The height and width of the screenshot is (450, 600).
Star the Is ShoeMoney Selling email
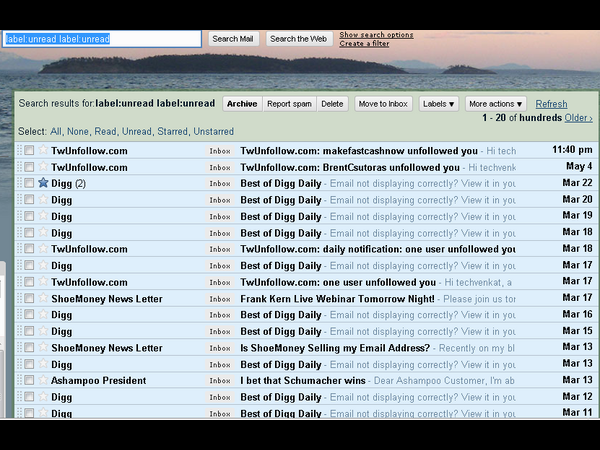(x=43, y=348)
